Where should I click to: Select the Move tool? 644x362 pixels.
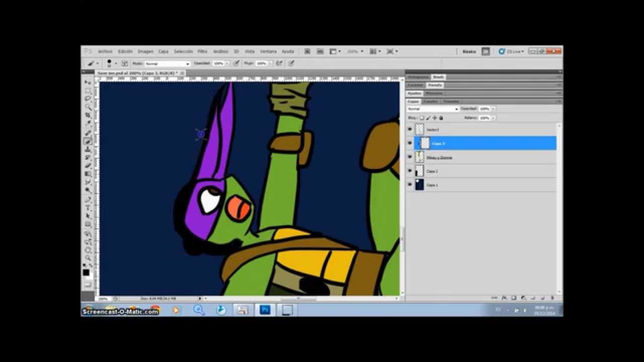pyautogui.click(x=88, y=82)
